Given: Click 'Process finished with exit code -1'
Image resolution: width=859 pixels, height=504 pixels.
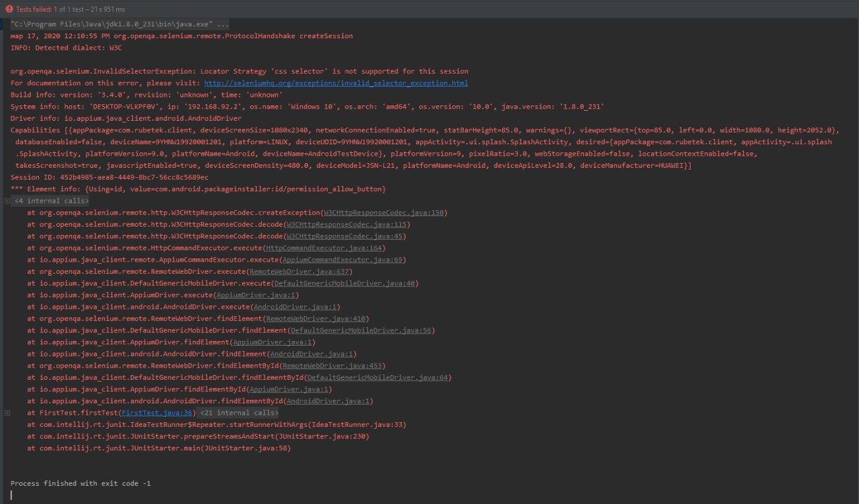Looking at the screenshot, I should (x=81, y=483).
